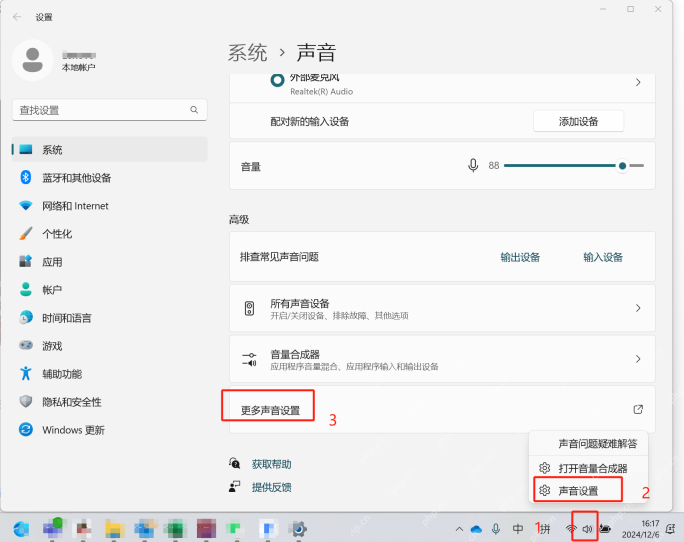
Task: Select the 外部麦克风 radio button
Action: tap(277, 80)
